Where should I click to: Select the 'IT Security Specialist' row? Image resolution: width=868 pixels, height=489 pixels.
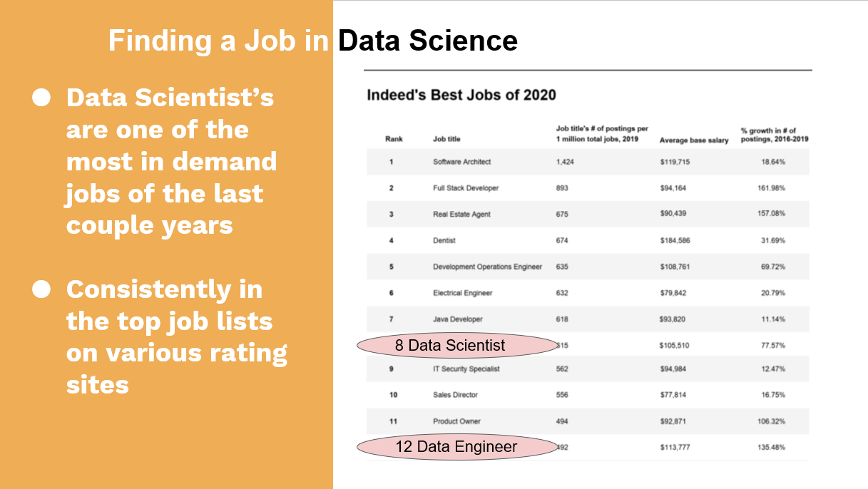[x=466, y=369]
